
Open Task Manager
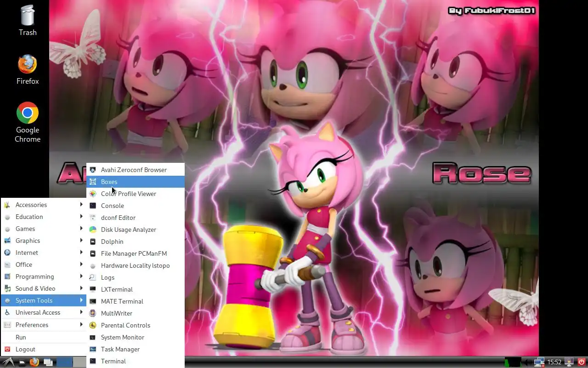click(x=136, y=349)
